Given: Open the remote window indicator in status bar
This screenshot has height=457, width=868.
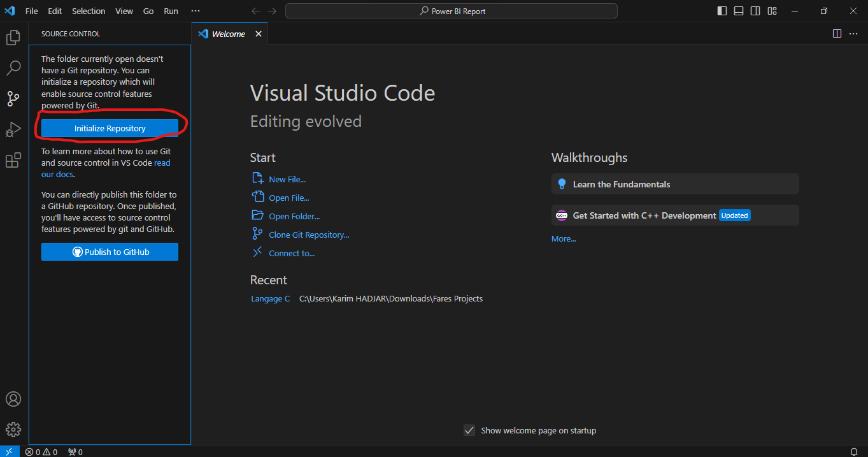Looking at the screenshot, I should [x=10, y=451].
